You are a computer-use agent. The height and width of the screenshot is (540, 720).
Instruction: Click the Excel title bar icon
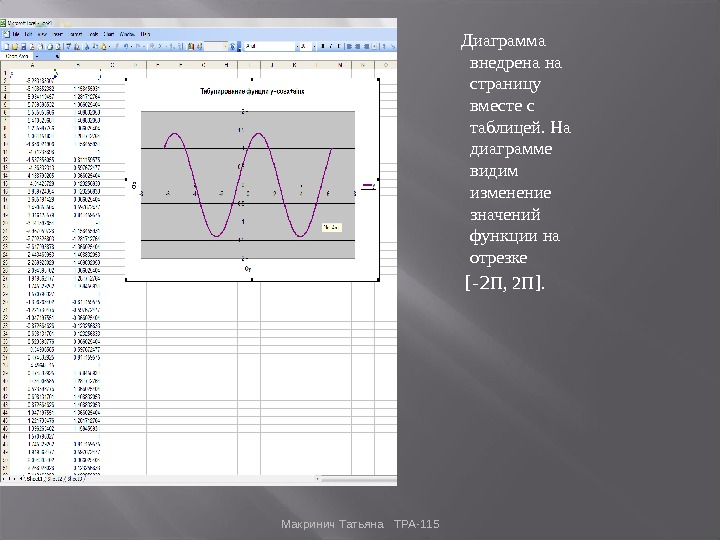3,22
